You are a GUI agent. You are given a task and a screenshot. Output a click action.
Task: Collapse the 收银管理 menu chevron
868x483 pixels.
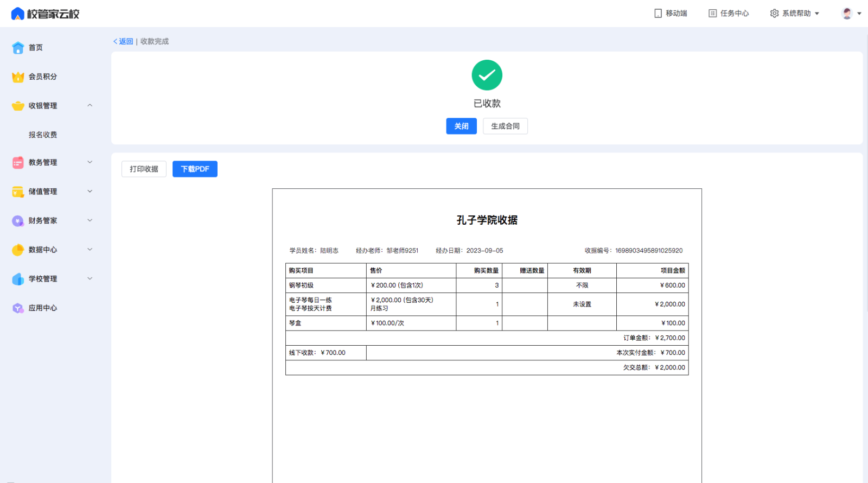point(90,105)
